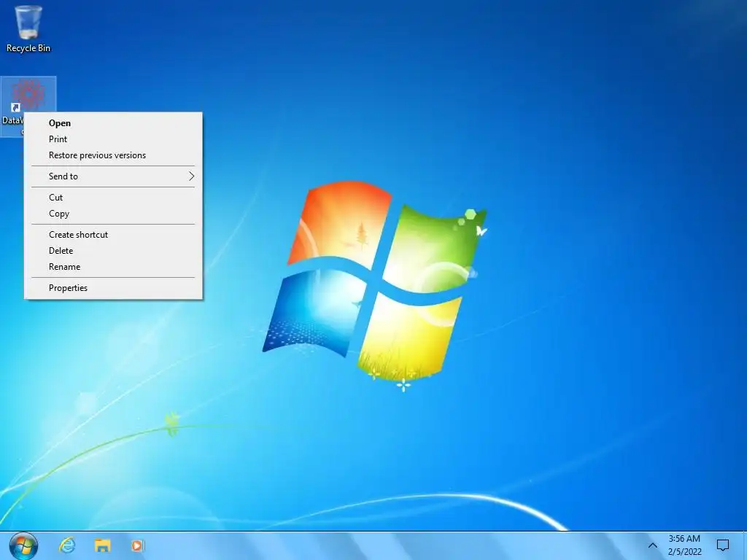Choose Rename from the context menu
Image resolution: width=747 pixels, height=560 pixels.
113,267
